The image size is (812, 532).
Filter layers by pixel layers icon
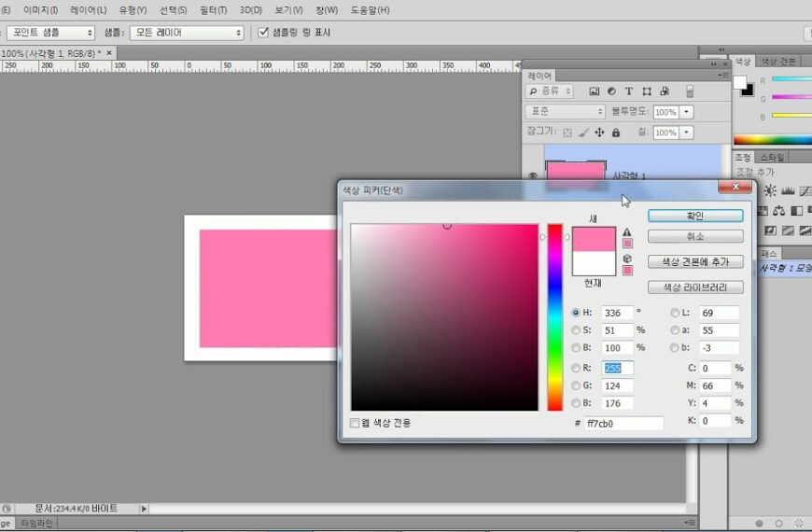pos(594,91)
